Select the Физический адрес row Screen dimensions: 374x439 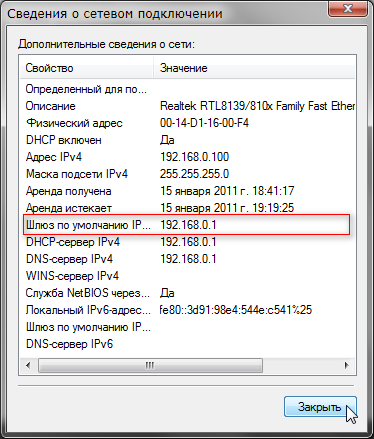click(188, 123)
